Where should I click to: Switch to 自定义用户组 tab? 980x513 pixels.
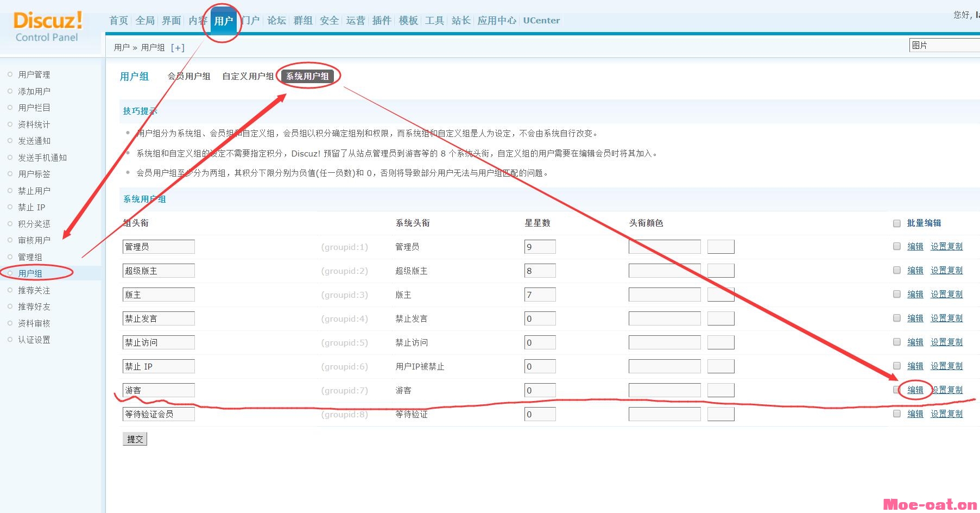point(248,77)
